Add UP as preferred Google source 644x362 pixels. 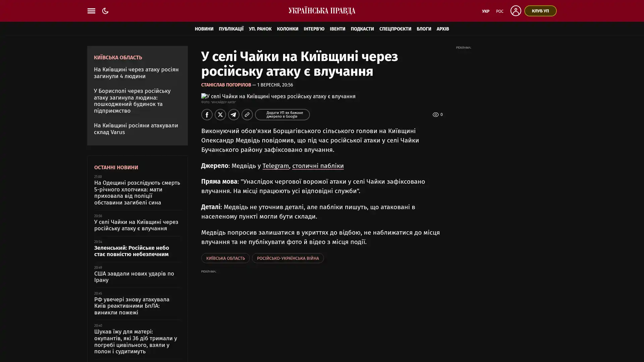pos(282,115)
